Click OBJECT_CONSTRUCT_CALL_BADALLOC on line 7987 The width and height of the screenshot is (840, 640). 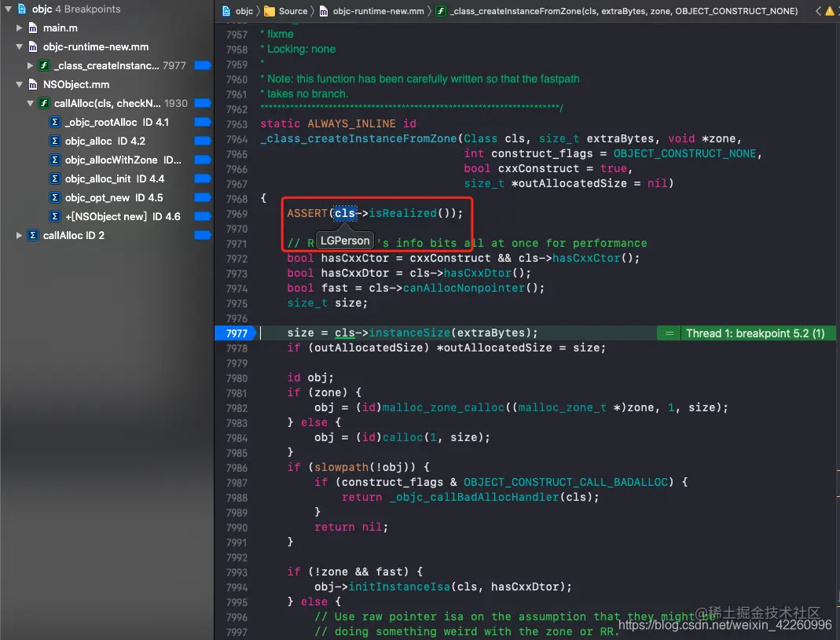[x=566, y=482]
